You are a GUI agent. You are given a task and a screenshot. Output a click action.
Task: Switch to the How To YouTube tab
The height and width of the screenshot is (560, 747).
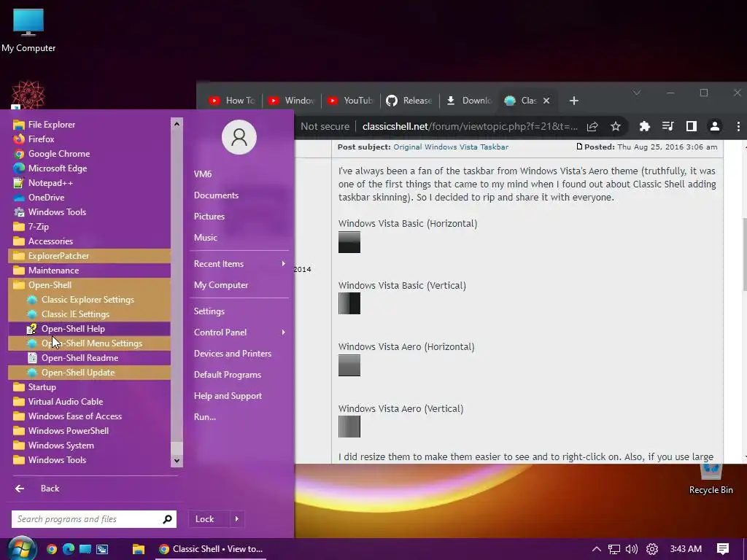pos(233,101)
